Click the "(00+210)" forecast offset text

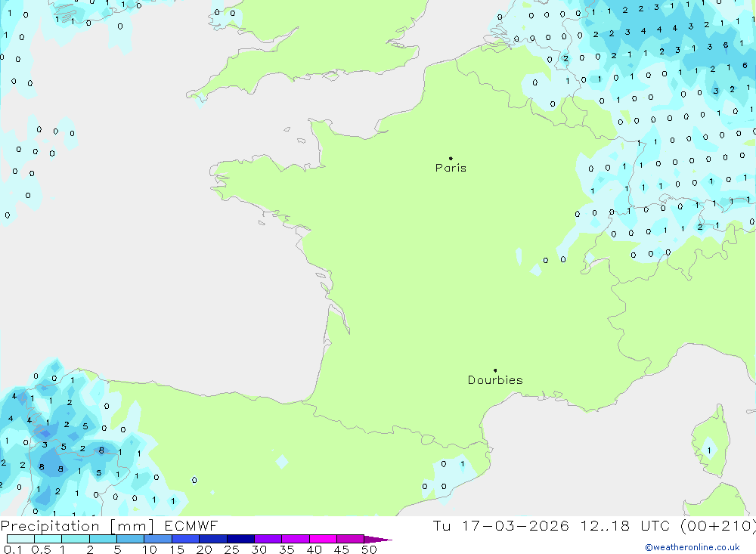[717, 525]
